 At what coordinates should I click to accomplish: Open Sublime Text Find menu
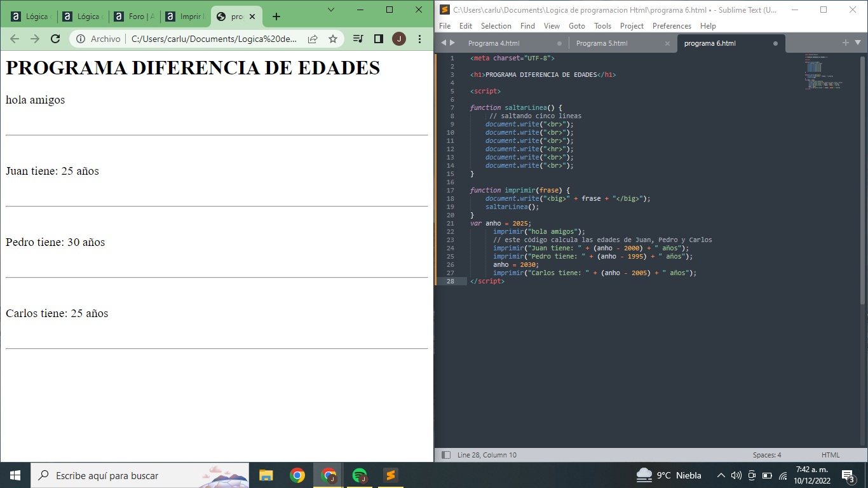(527, 26)
